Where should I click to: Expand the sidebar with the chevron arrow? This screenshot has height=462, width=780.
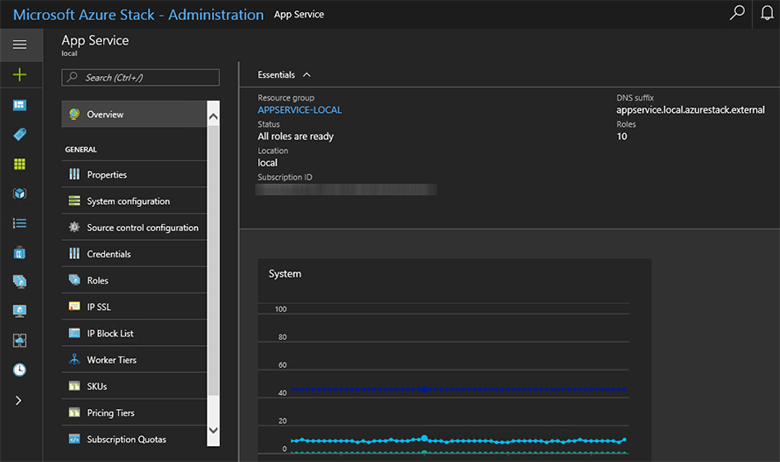point(20,400)
